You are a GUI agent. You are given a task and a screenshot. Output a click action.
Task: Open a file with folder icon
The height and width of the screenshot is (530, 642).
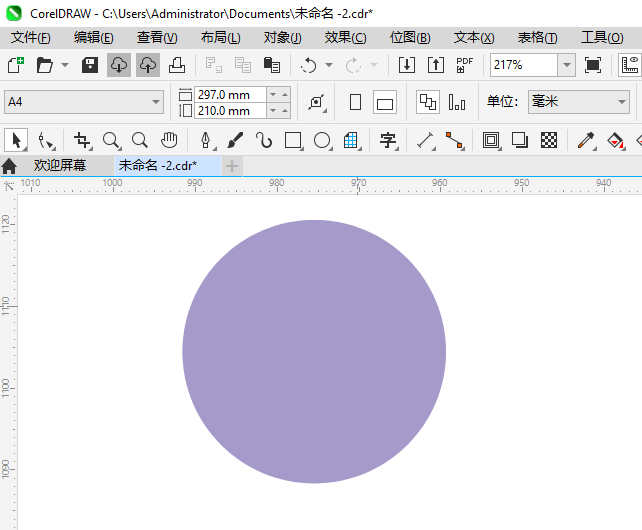click(44, 65)
